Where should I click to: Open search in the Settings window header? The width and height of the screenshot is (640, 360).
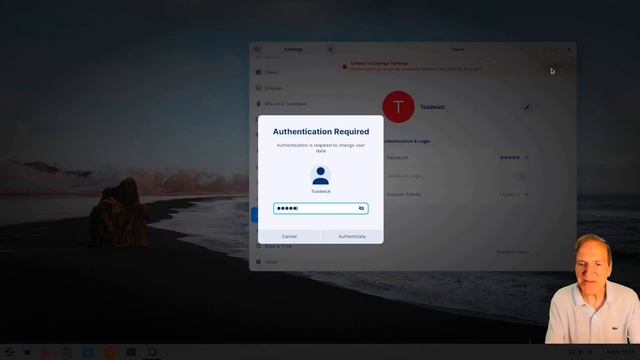point(257,49)
